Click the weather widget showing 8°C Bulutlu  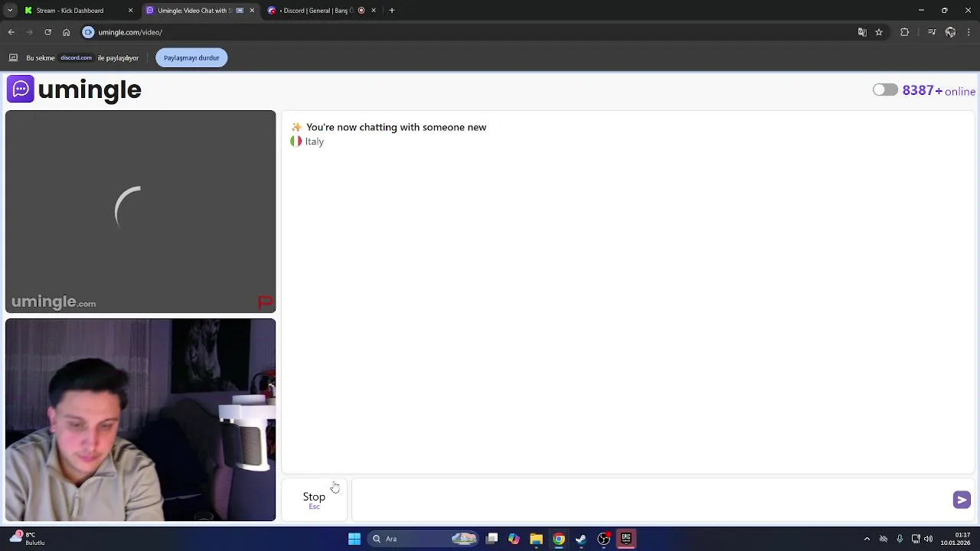click(28, 539)
